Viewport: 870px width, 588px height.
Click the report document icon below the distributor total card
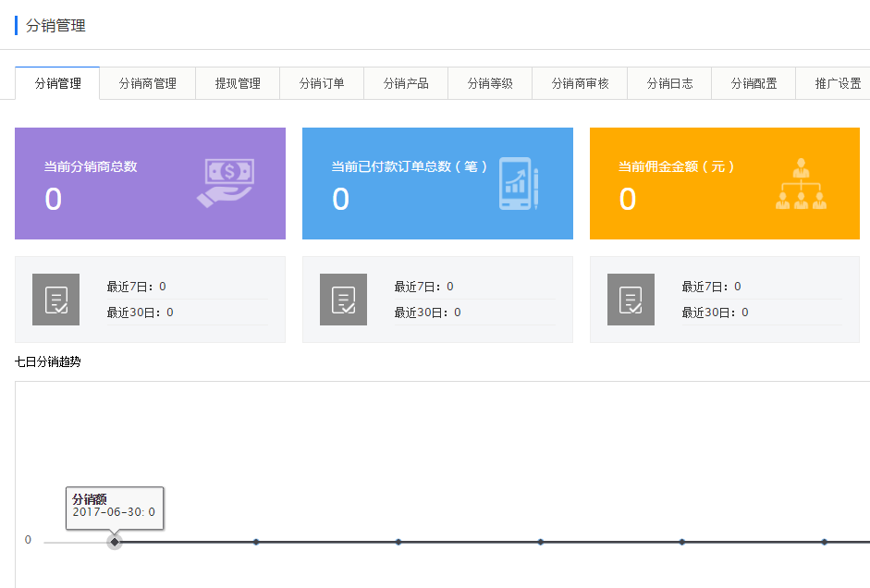point(56,299)
